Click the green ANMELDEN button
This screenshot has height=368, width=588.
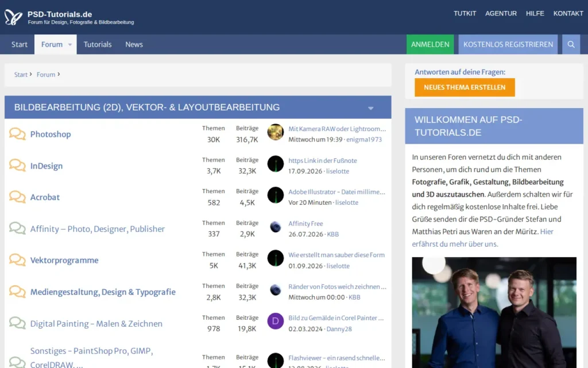click(430, 44)
